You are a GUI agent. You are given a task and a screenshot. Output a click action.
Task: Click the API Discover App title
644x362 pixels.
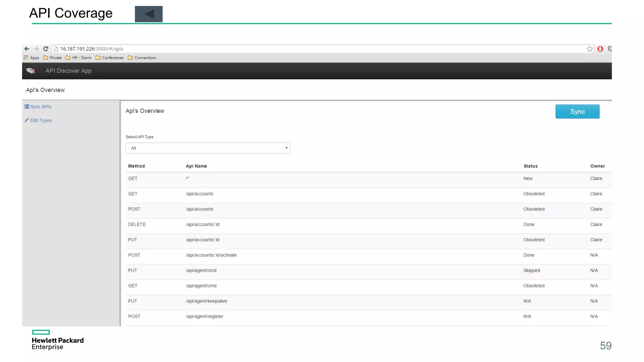click(x=68, y=71)
